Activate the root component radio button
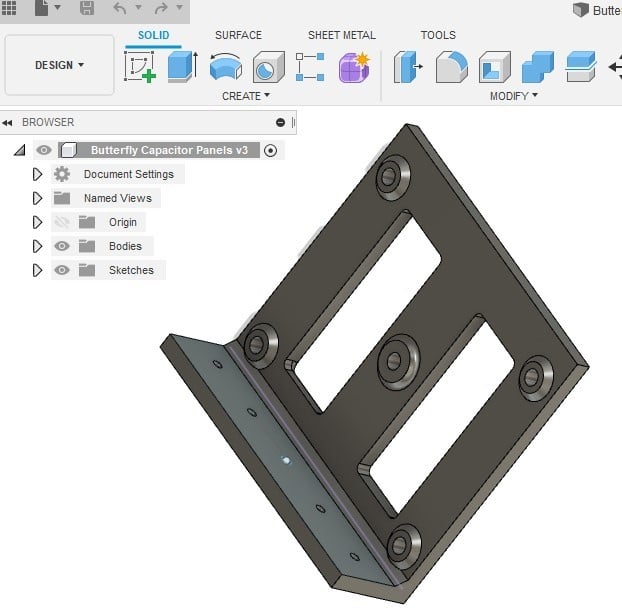622x611 pixels. tap(271, 150)
